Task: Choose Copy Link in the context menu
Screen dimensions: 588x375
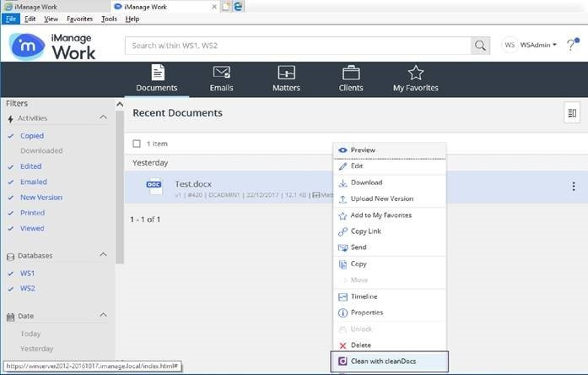Action: pyautogui.click(x=389, y=231)
